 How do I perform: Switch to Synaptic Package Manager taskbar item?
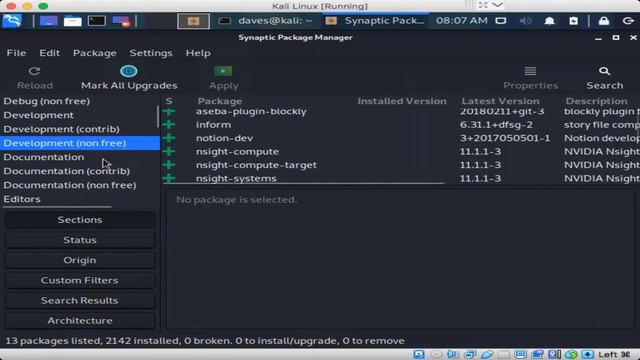376,21
